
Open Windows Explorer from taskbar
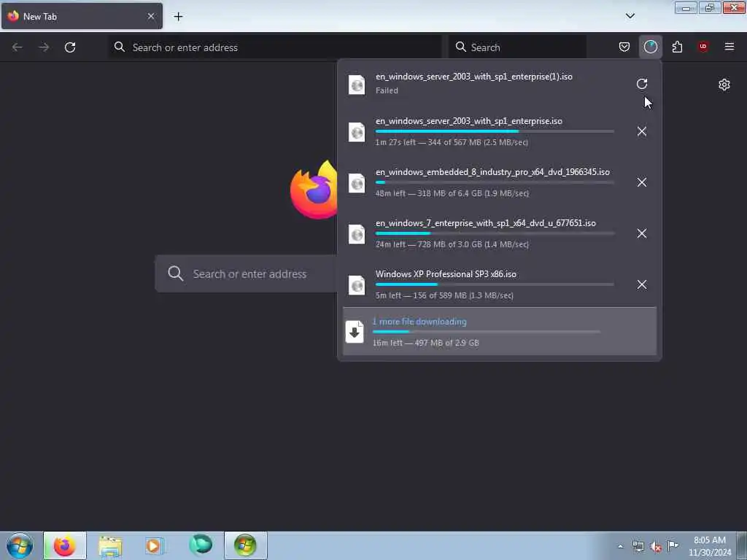click(110, 545)
